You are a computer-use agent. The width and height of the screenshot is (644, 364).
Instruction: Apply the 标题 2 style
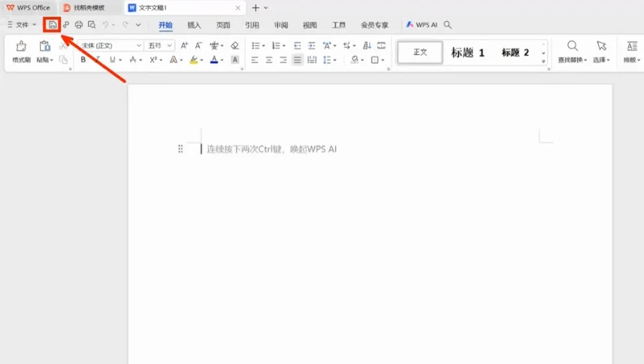(515, 52)
